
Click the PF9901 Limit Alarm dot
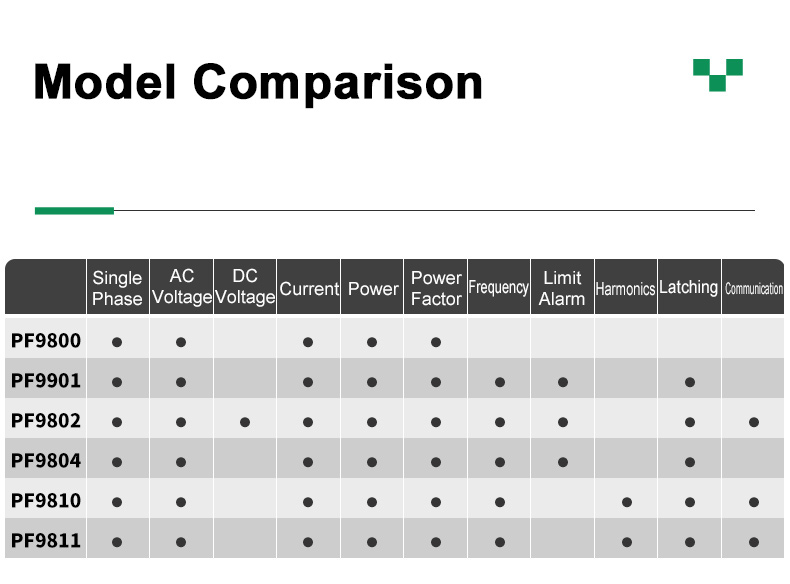tap(563, 382)
